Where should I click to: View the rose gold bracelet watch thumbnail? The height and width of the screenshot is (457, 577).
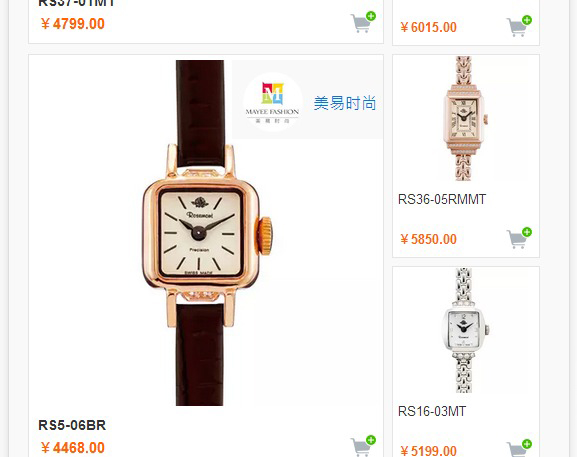(465, 118)
